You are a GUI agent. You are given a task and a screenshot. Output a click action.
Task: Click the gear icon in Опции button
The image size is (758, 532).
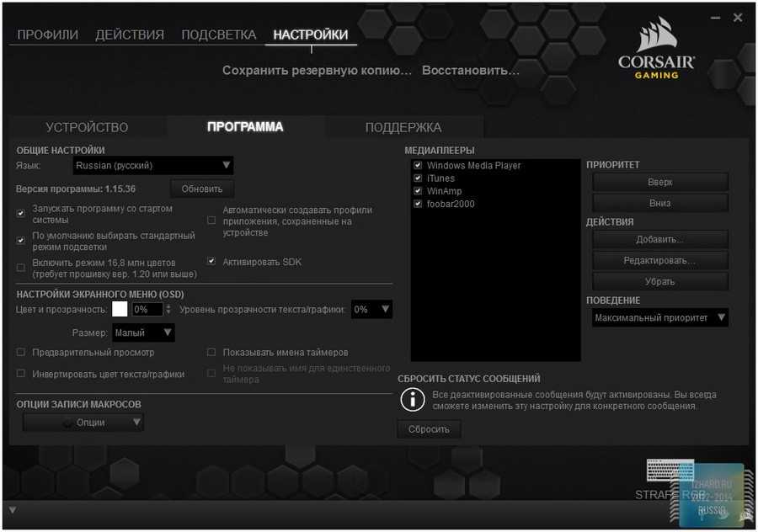67,423
